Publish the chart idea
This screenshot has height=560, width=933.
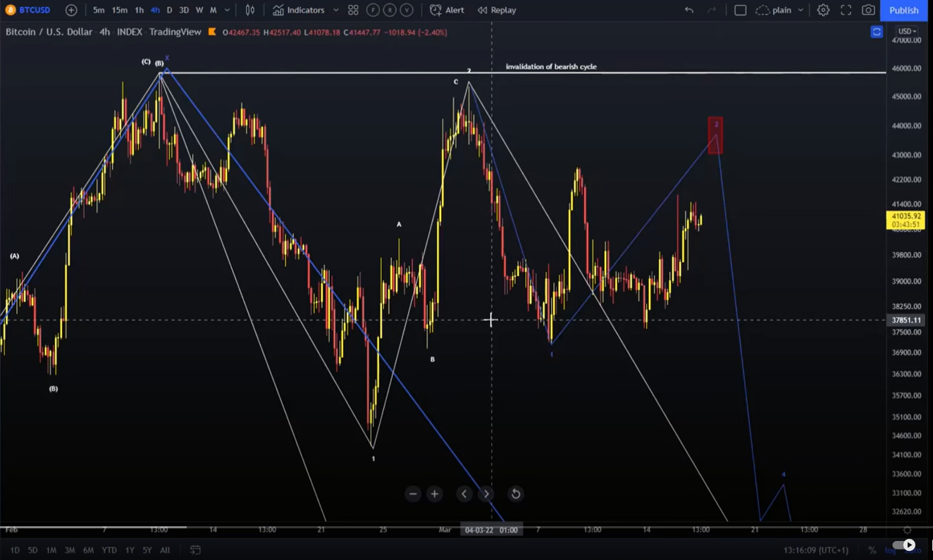904,10
